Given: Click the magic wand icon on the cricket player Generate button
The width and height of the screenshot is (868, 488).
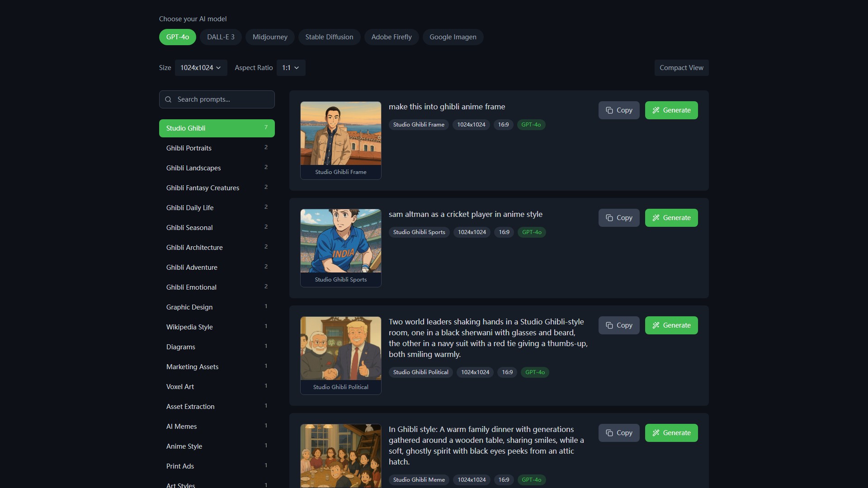Looking at the screenshot, I should coord(656,218).
